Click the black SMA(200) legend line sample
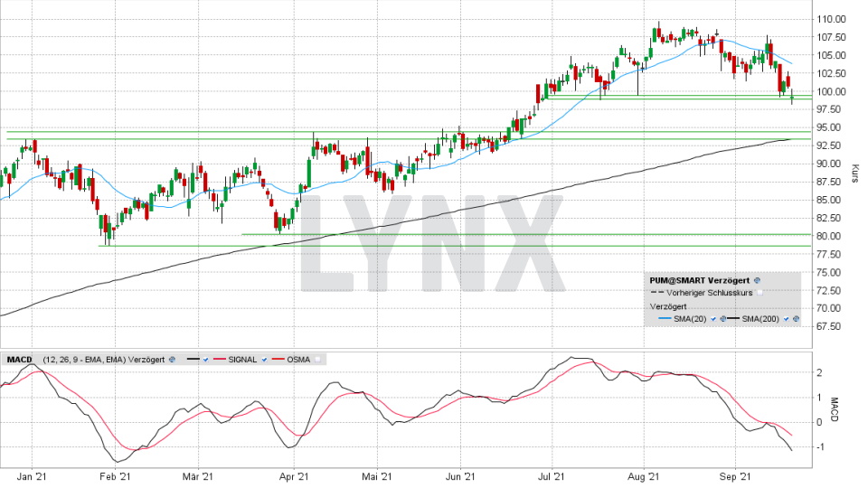This screenshot has height=488, width=868. pyautogui.click(x=734, y=319)
